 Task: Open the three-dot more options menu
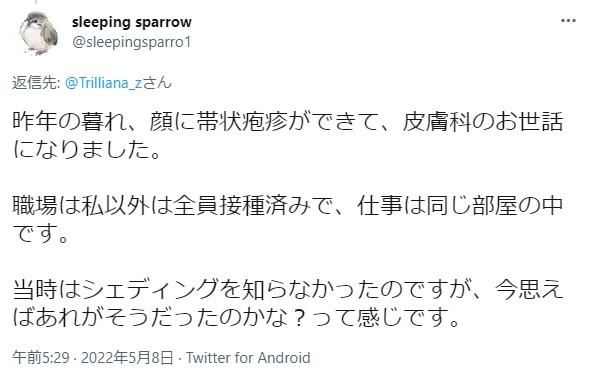click(568, 21)
